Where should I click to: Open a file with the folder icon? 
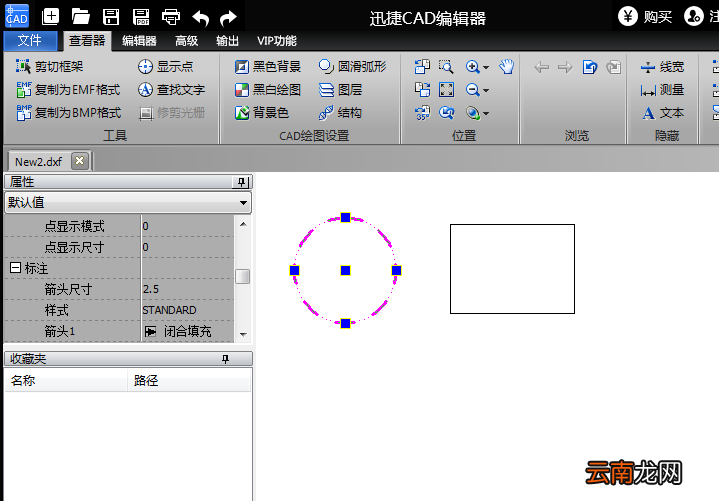80,17
